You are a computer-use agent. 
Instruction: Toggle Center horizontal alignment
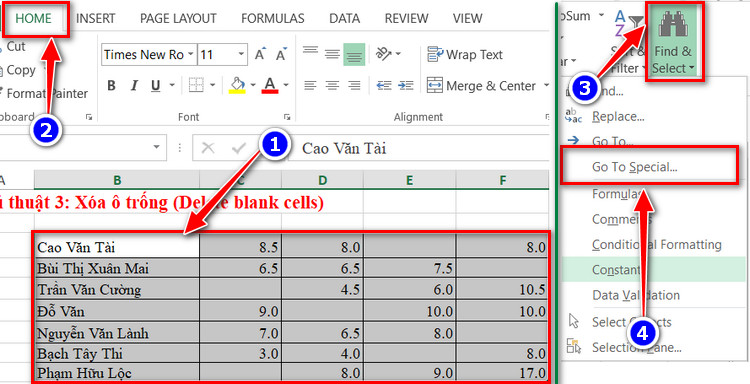pos(332,86)
